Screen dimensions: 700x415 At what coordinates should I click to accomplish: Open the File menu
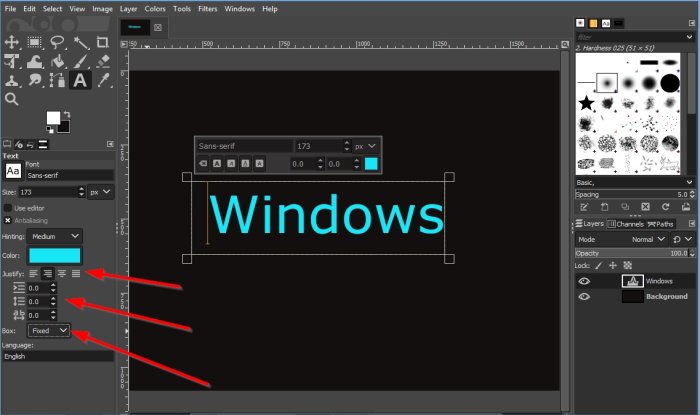10,8
